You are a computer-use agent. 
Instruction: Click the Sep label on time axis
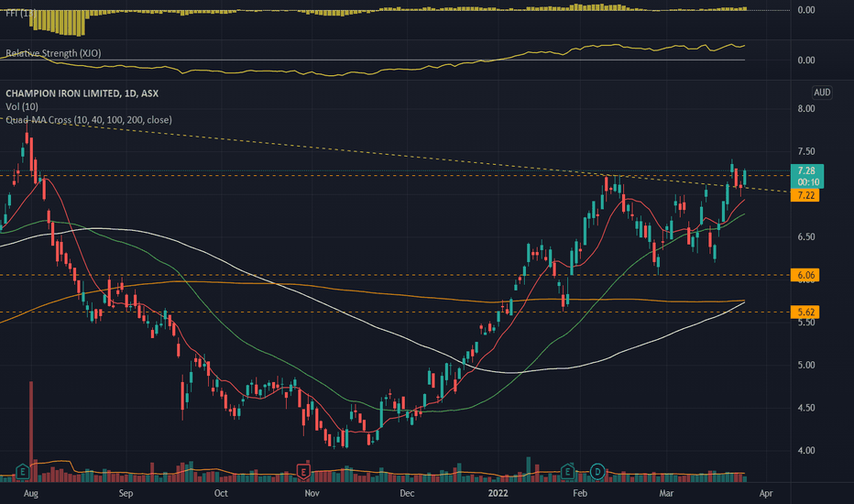click(126, 493)
